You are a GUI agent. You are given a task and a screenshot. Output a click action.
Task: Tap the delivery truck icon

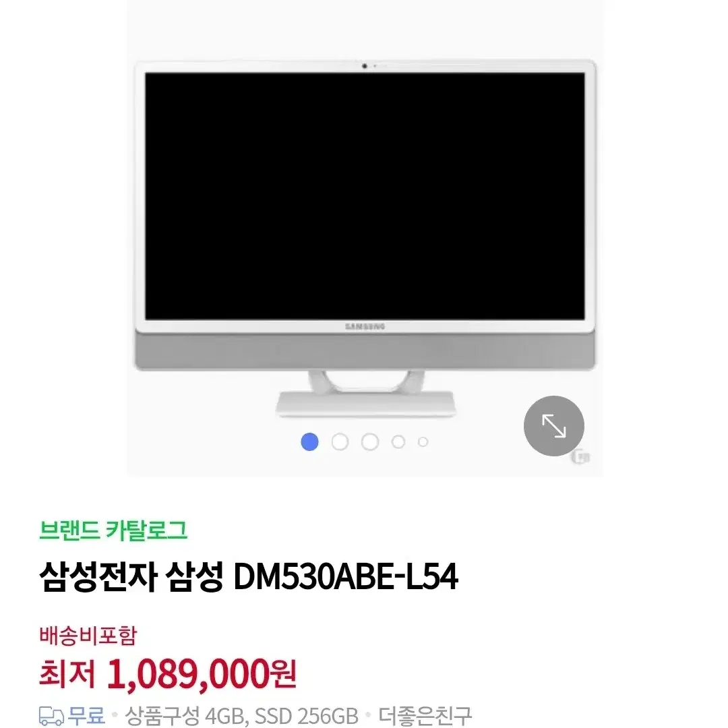[x=51, y=715]
